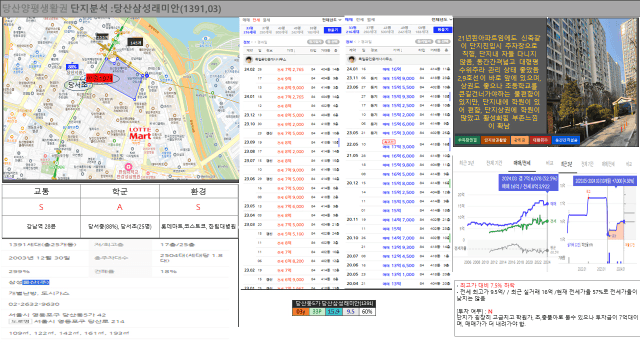640x360 pixels.
Task: Click the green 33P cell in summary bar
Action: 316,311
